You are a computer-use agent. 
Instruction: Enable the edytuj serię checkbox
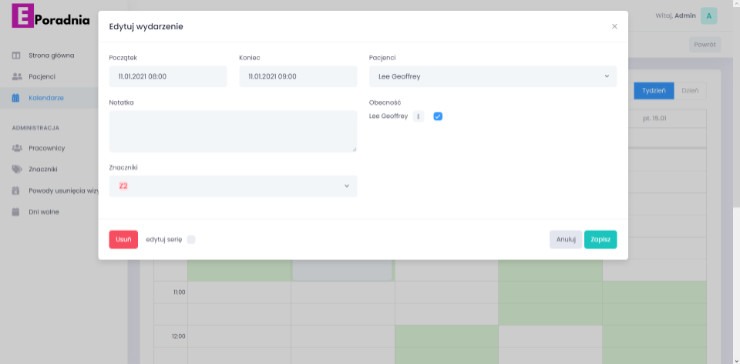point(191,239)
